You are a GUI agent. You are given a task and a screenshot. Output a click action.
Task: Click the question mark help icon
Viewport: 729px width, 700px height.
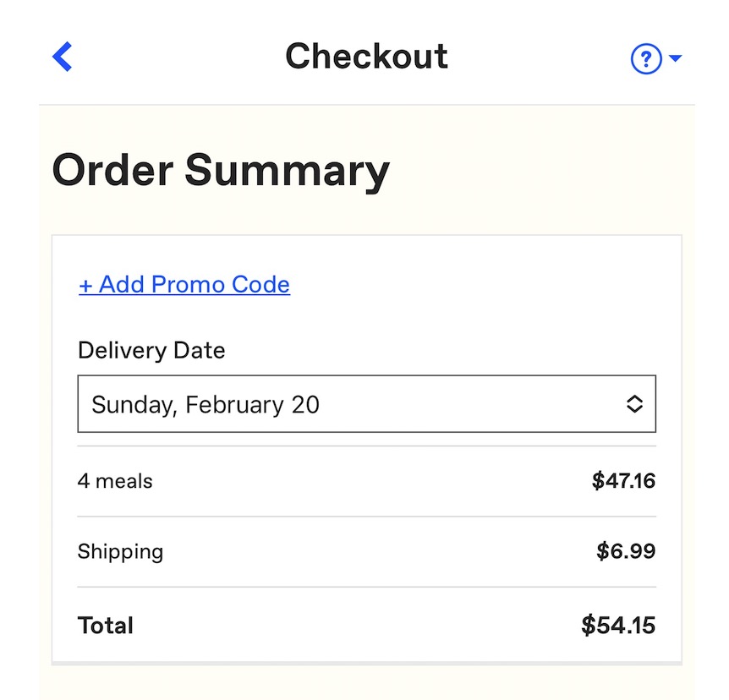[645, 58]
